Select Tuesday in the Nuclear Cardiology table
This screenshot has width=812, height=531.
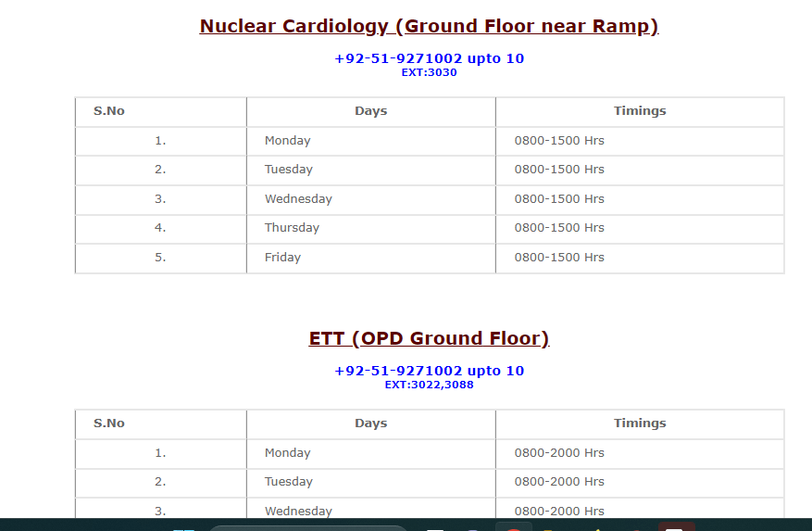click(289, 170)
